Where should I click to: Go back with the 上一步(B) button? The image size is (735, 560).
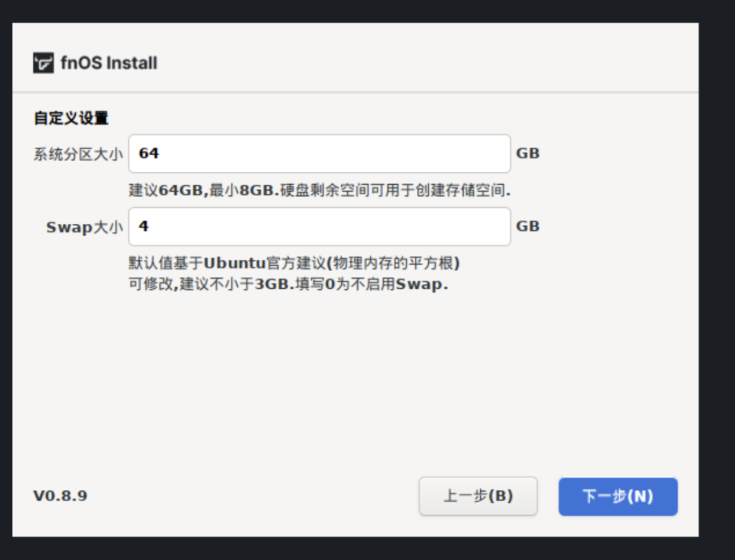(x=478, y=496)
